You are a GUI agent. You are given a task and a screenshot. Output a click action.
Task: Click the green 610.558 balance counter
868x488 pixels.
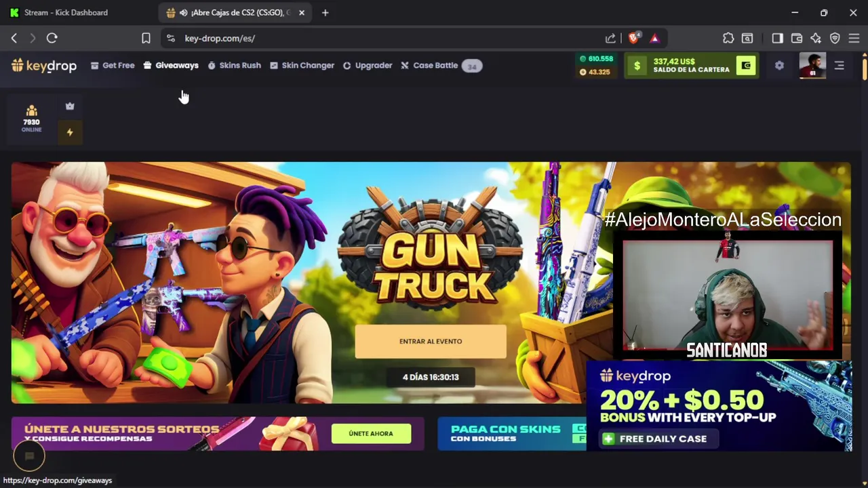point(596,59)
